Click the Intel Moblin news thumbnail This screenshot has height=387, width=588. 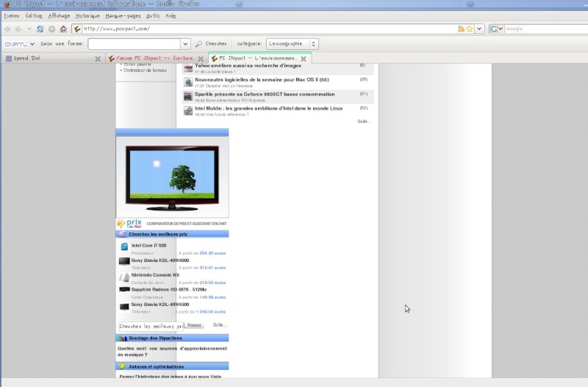click(x=188, y=111)
